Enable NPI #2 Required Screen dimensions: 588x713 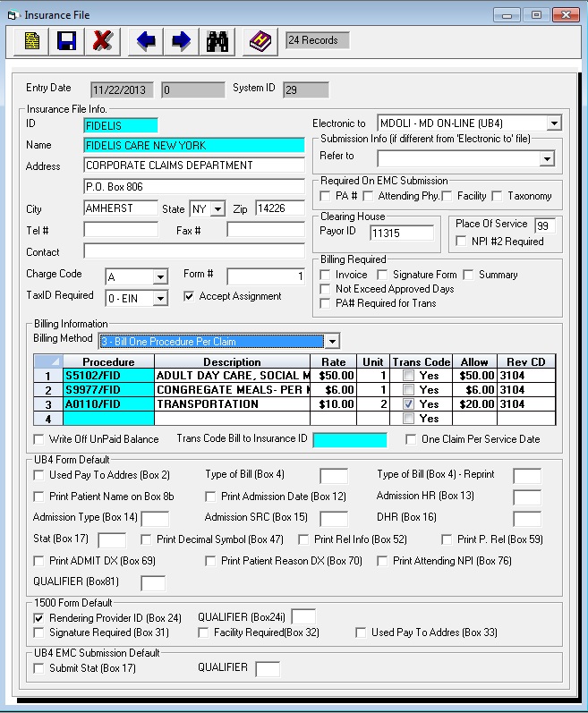pos(461,241)
